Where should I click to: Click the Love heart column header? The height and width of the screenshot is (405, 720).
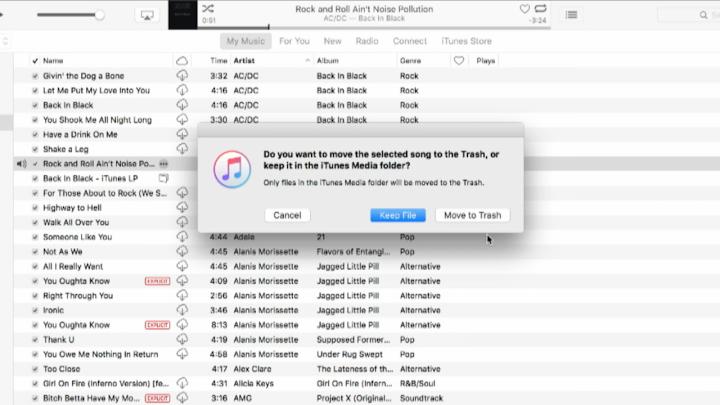(x=458, y=61)
